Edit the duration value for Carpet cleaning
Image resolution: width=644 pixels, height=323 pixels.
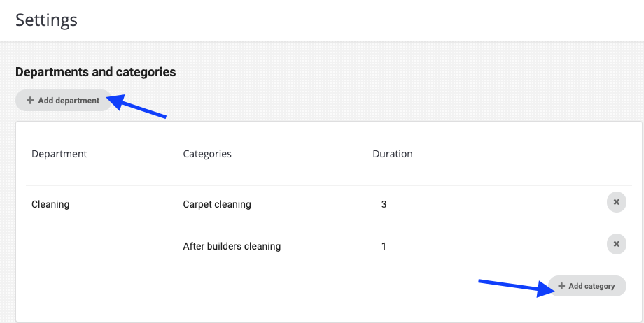coord(384,205)
